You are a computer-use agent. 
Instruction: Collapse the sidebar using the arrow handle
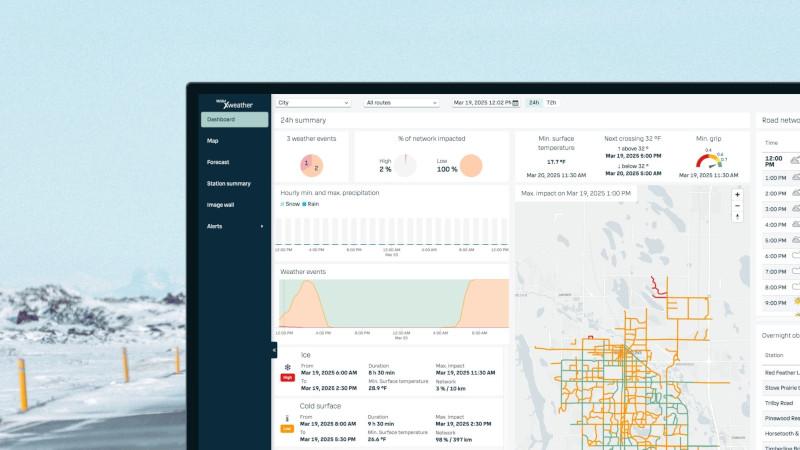coord(274,350)
